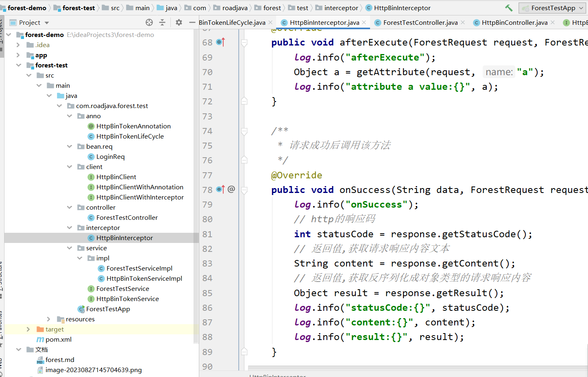Toggle fold marker at line 78
Screen dimensions: 588x377
pyautogui.click(x=244, y=190)
